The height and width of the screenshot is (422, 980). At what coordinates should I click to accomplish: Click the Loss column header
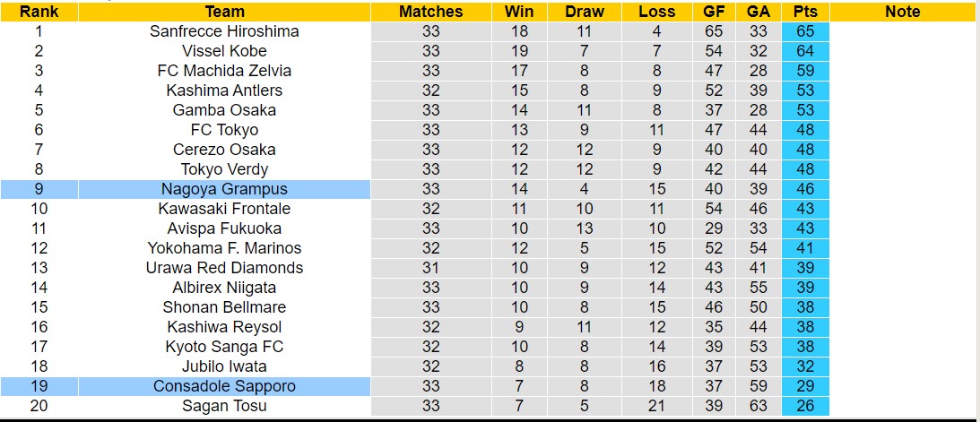pos(656,12)
